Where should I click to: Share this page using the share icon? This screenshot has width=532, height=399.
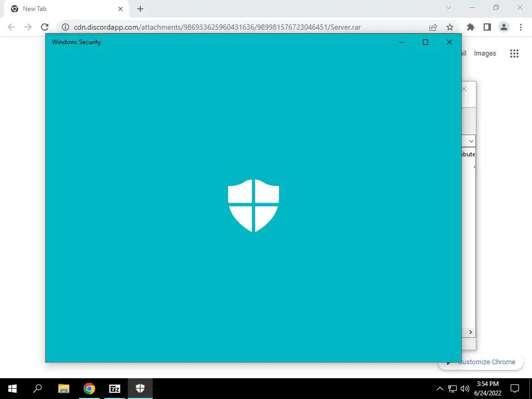tap(433, 27)
